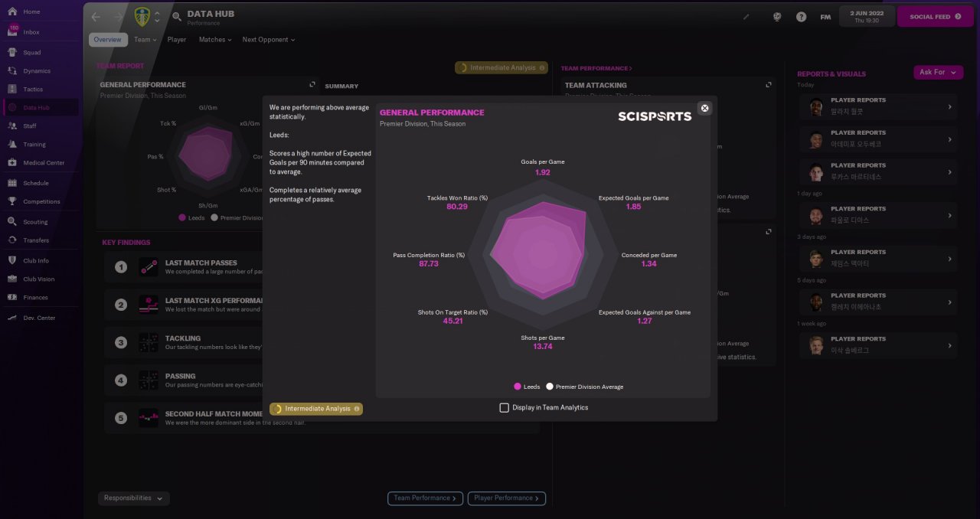This screenshot has width=980, height=519.
Task: Open the Responsibilities dropdown
Action: point(134,498)
